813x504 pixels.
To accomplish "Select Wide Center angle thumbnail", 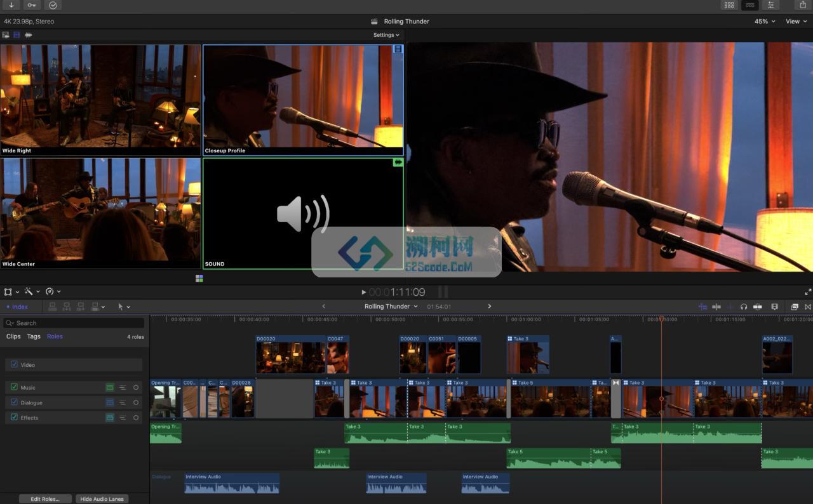I will 100,213.
